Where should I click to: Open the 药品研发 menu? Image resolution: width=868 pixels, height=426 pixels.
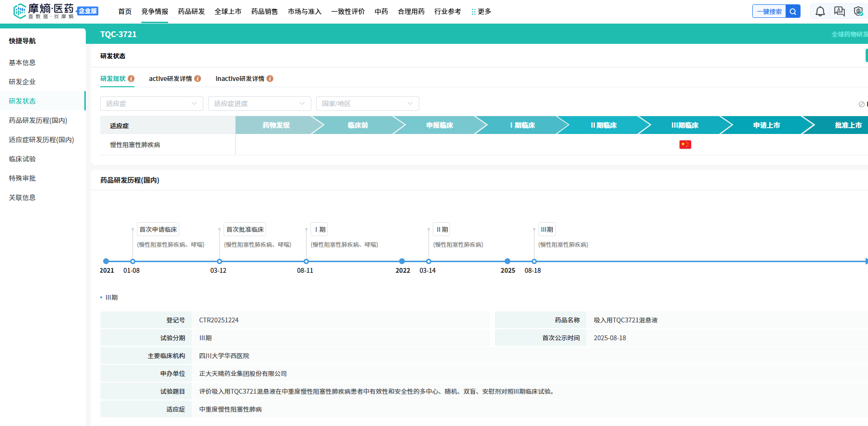191,12
